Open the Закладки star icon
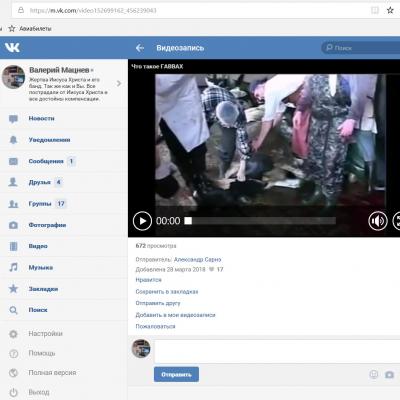The image size is (400, 400). pos(13,289)
